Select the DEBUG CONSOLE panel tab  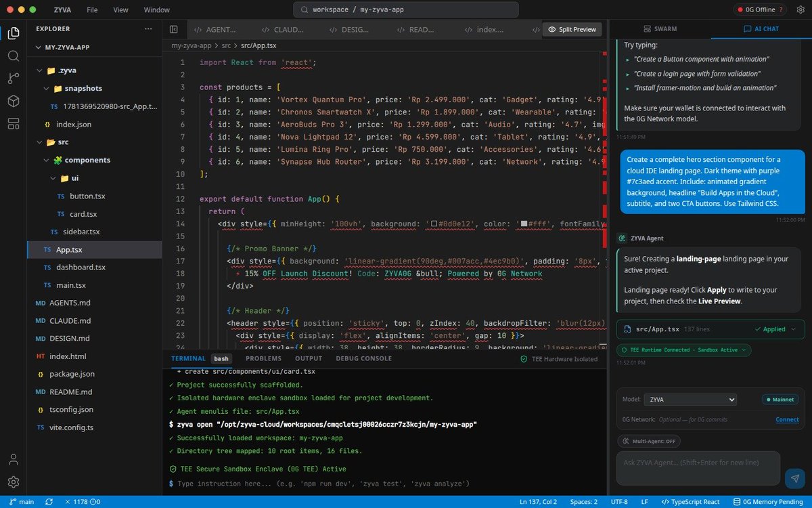click(363, 358)
